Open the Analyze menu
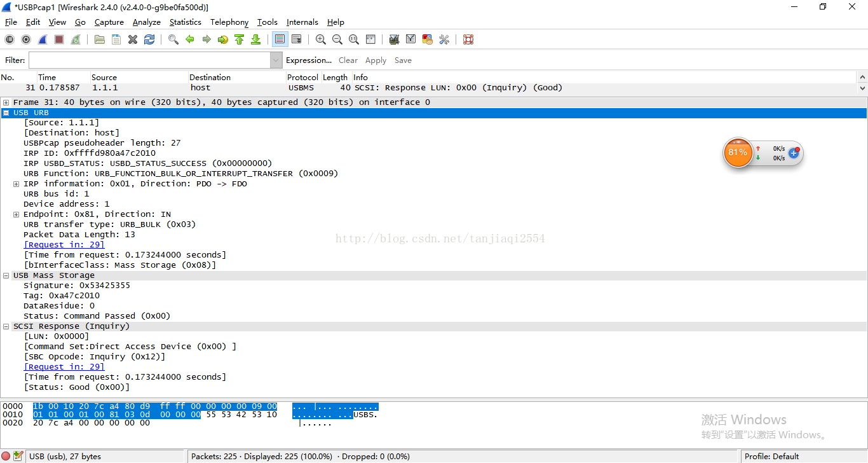The height and width of the screenshot is (463, 868). (x=147, y=22)
